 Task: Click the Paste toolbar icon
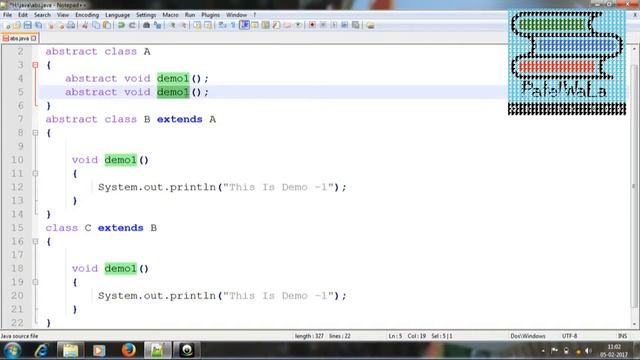[107, 25]
